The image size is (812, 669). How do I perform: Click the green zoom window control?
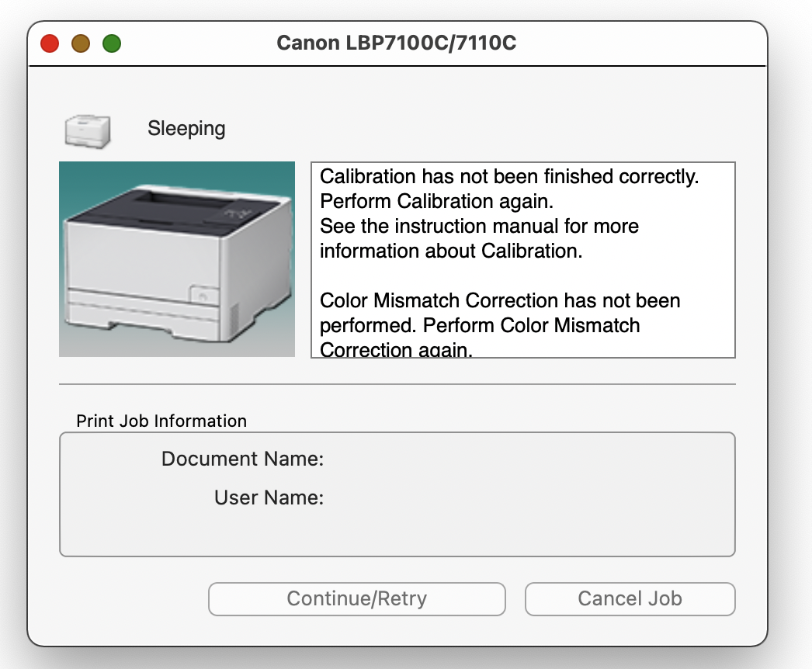point(112,43)
